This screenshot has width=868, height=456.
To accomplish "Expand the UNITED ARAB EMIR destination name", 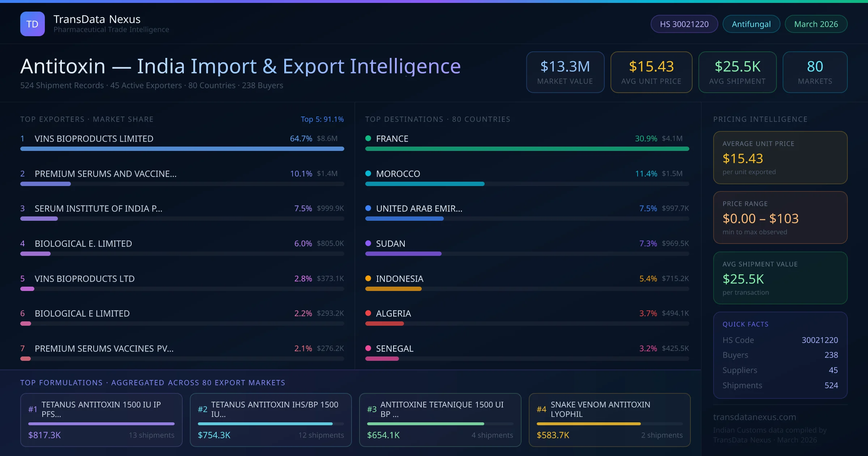I will coord(419,208).
